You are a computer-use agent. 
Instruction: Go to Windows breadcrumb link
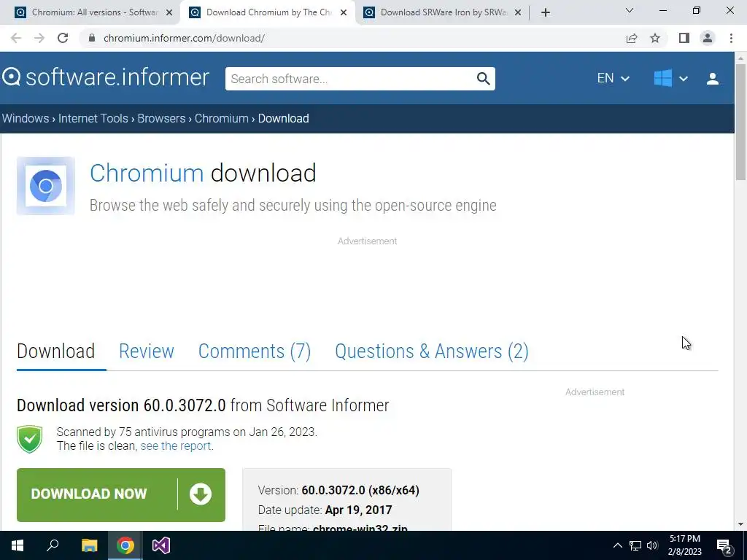[x=26, y=118]
